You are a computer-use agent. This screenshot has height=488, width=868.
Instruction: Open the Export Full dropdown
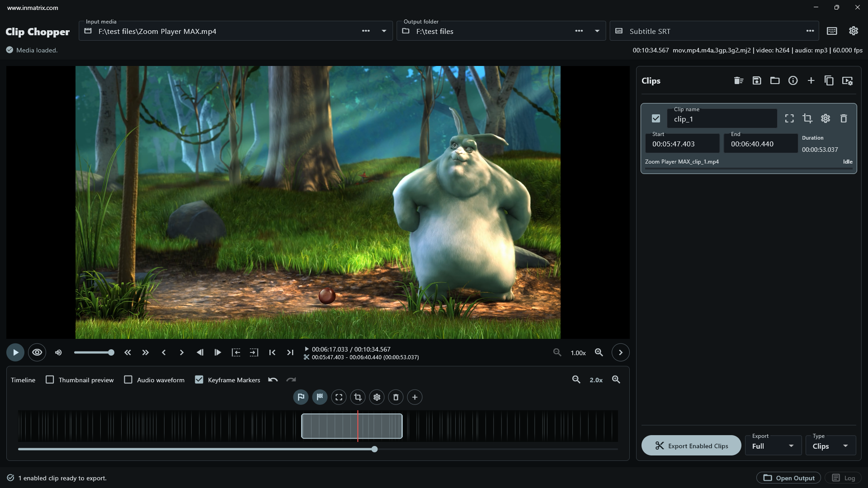point(774,446)
